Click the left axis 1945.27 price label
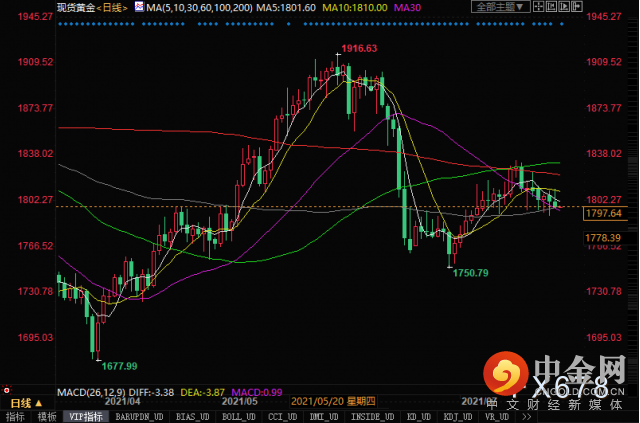This screenshot has width=640, height=423. click(x=35, y=16)
